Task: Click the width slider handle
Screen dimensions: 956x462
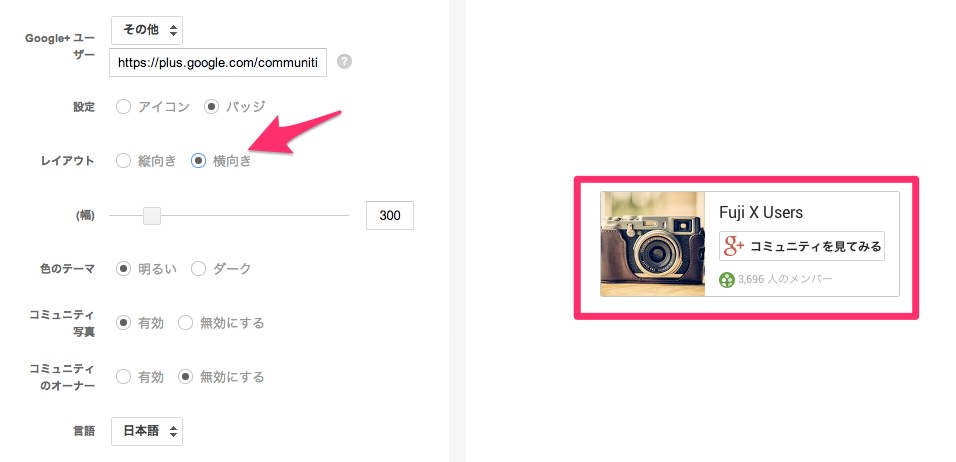Action: (152, 216)
